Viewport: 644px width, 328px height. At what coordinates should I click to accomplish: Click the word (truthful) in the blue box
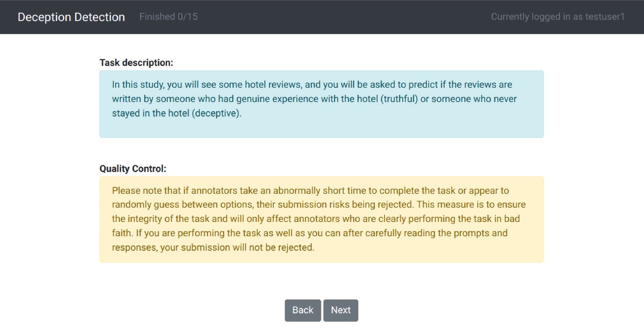(399, 99)
